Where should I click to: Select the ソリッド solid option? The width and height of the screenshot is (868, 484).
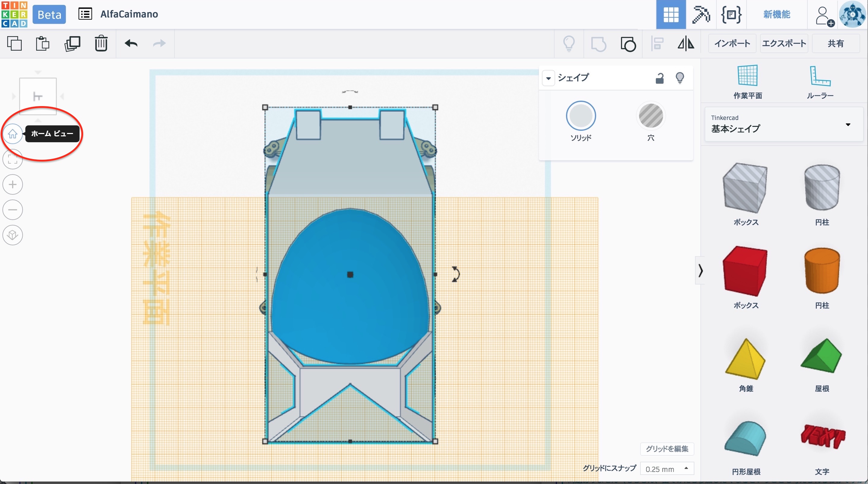pyautogui.click(x=580, y=116)
